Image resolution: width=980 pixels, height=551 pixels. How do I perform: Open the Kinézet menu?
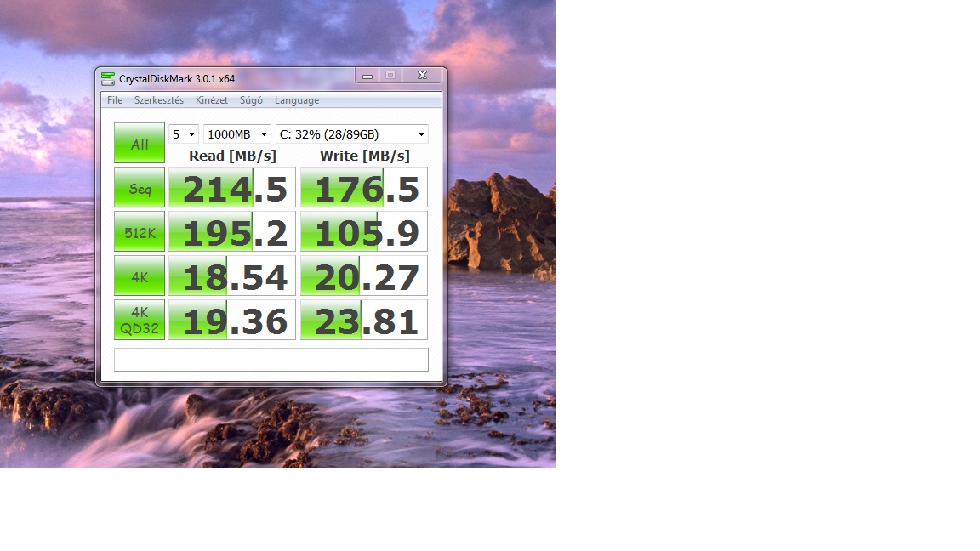click(x=211, y=100)
